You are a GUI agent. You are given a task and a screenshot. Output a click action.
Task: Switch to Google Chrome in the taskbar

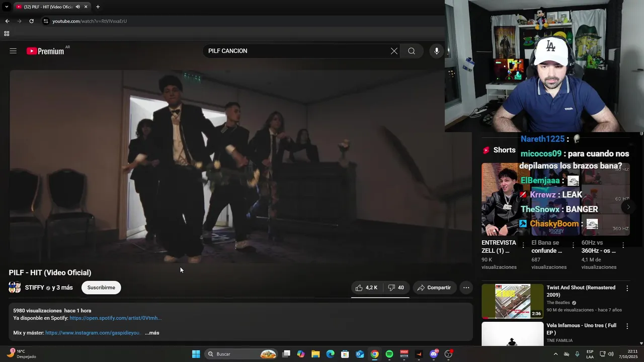375,354
